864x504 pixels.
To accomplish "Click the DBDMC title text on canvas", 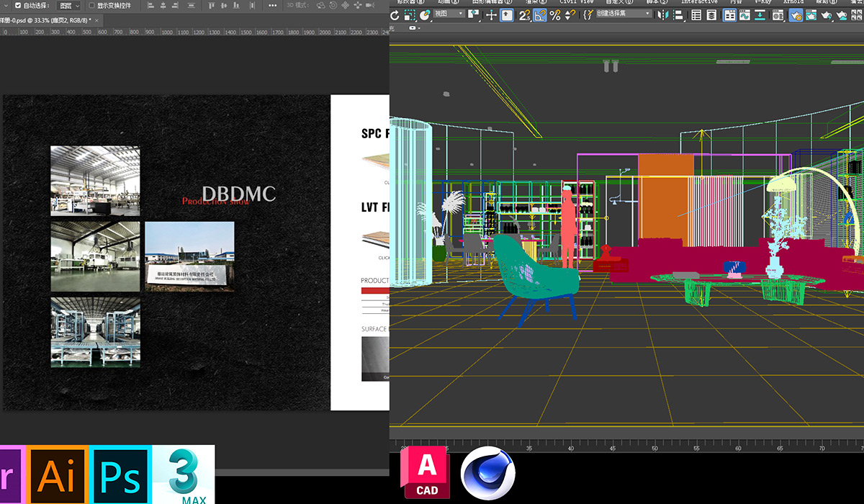I will point(238,193).
